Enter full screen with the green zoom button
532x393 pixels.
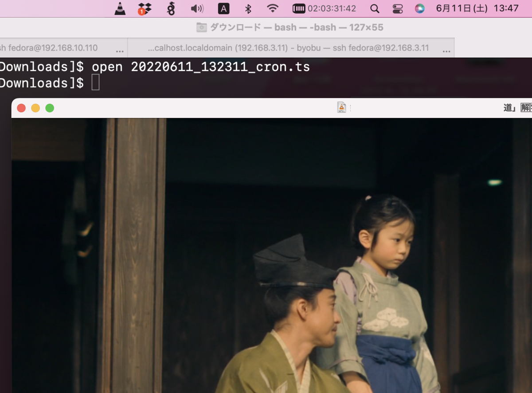(50, 107)
